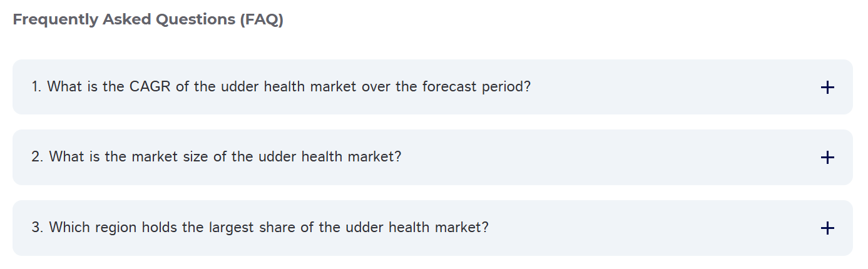Click the "(FAQ)" abbreviation in the heading
Viewport: 868px width, 269px height.
point(260,20)
